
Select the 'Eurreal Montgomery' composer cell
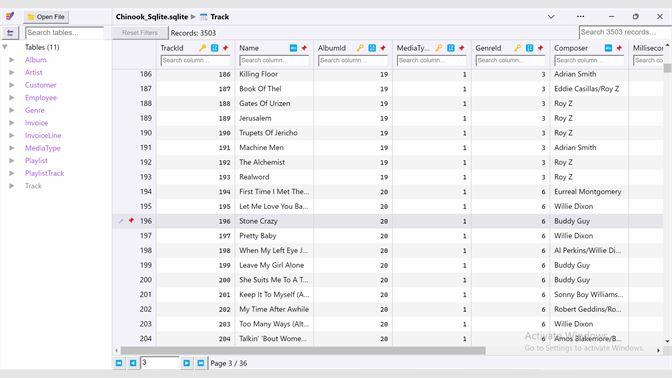click(x=589, y=192)
